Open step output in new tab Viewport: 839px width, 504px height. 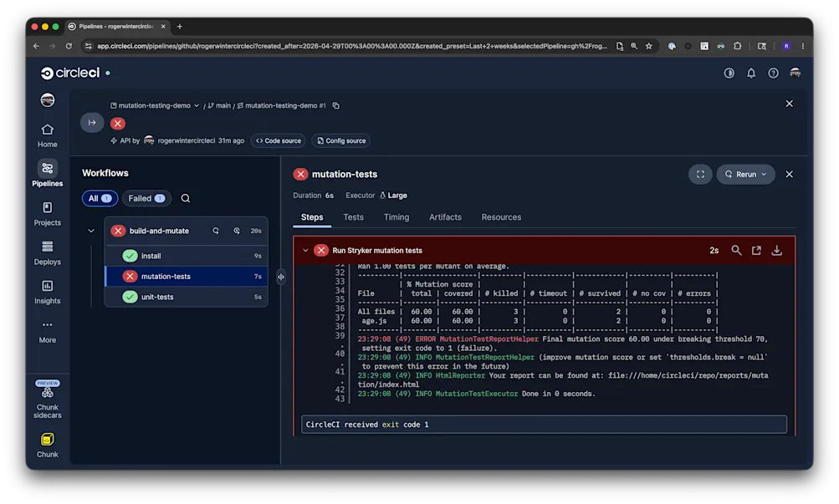point(756,250)
